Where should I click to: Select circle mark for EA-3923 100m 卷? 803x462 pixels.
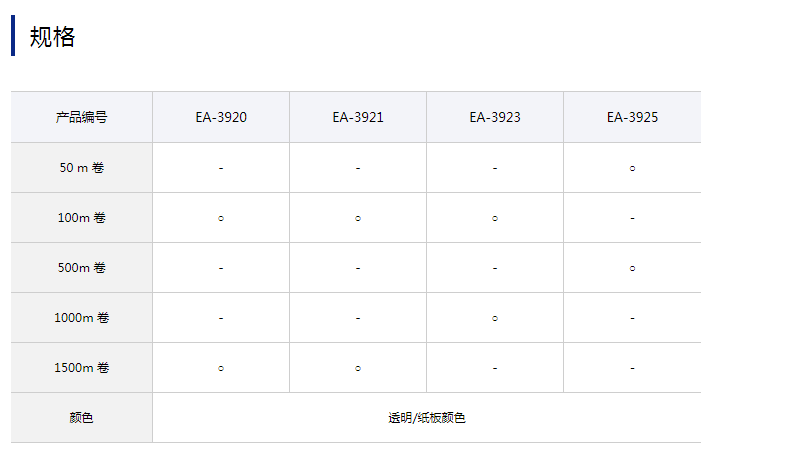[x=495, y=218]
